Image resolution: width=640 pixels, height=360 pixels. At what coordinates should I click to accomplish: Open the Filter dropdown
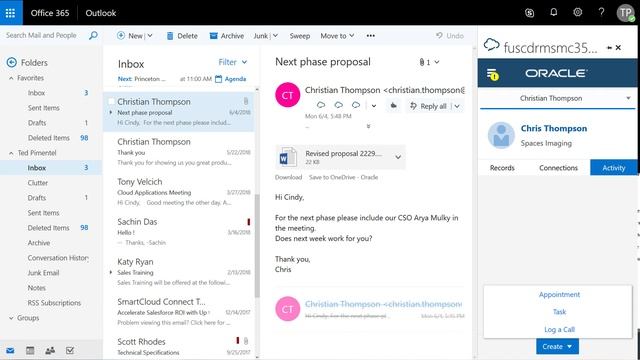click(x=233, y=62)
